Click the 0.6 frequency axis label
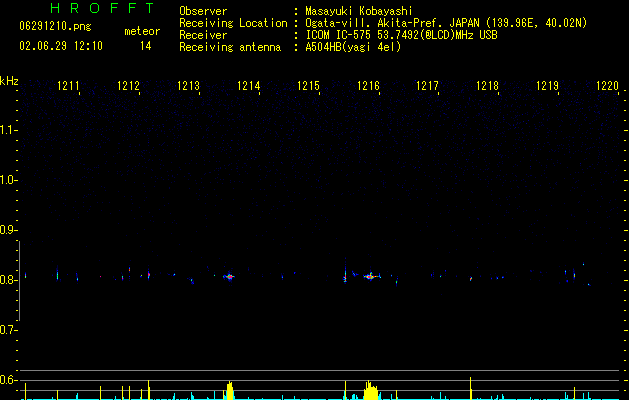Screen dimensions: 629x400 coord(8,380)
